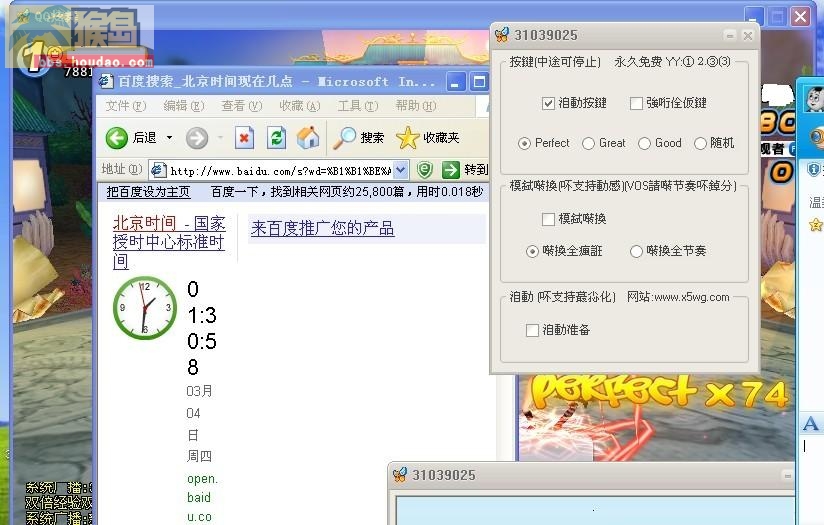Viewport: 824px width, 525px height.
Task: Click 03月 date text
Action: coord(199,392)
